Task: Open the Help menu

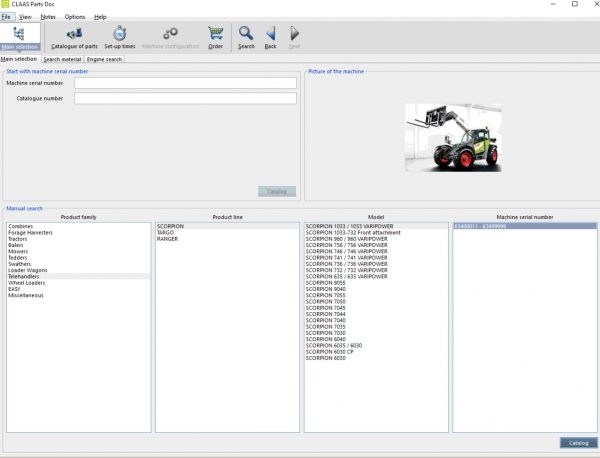Action: (100, 17)
